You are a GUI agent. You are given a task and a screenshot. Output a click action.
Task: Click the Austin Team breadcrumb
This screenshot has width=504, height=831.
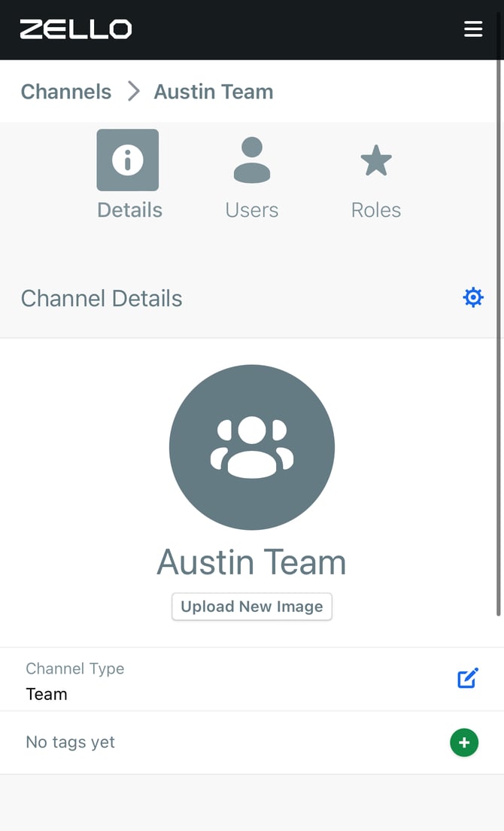tap(214, 92)
